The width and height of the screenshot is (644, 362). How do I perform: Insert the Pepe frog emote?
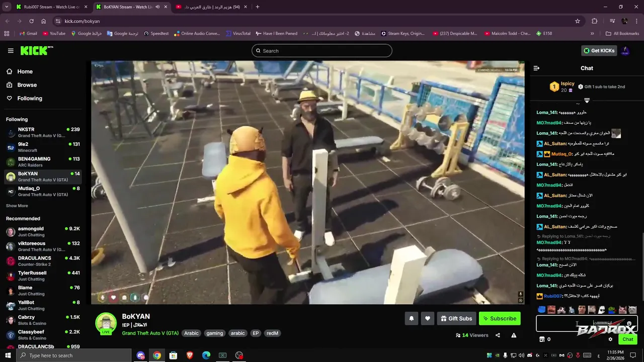[612, 310]
